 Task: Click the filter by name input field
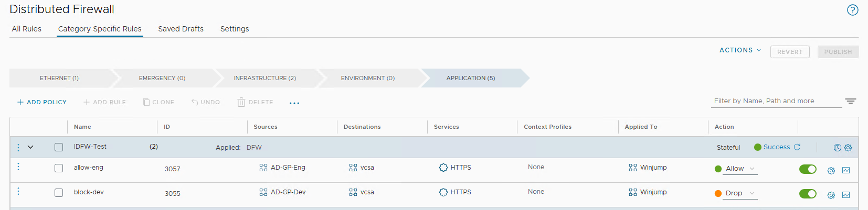(x=776, y=101)
